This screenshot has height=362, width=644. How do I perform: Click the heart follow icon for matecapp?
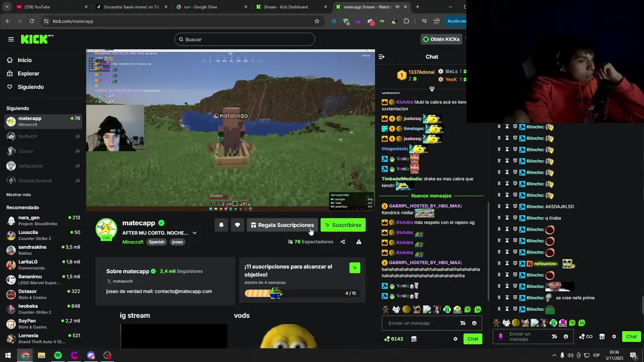point(237,225)
